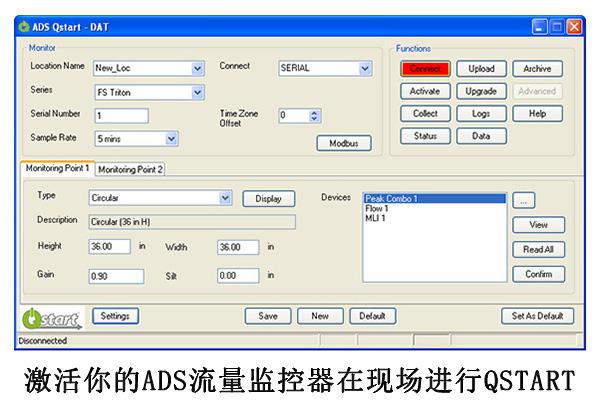
Task: Click the Display button next to Type
Action: pyautogui.click(x=268, y=199)
